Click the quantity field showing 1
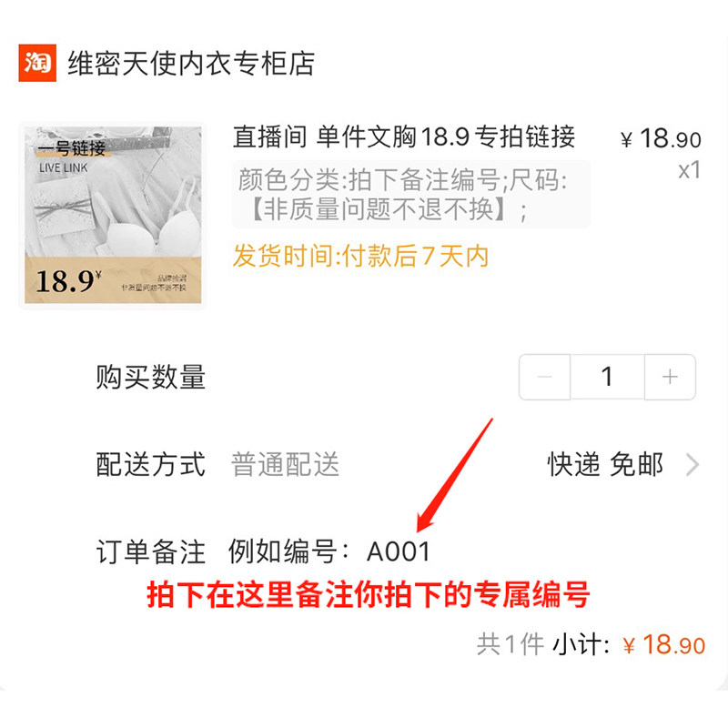This screenshot has height=728, width=728. [x=607, y=377]
